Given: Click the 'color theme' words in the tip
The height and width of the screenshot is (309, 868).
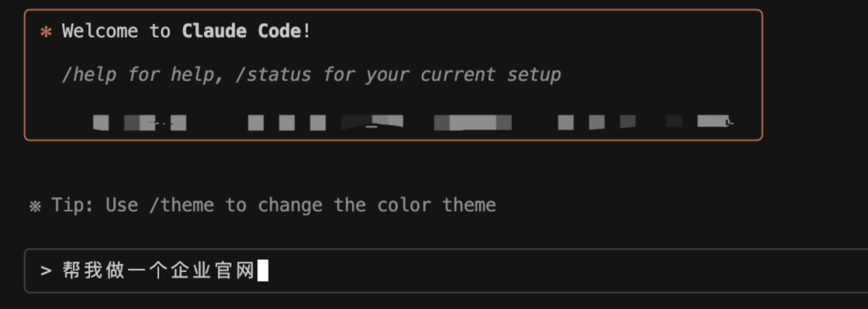Looking at the screenshot, I should pyautogui.click(x=436, y=205).
